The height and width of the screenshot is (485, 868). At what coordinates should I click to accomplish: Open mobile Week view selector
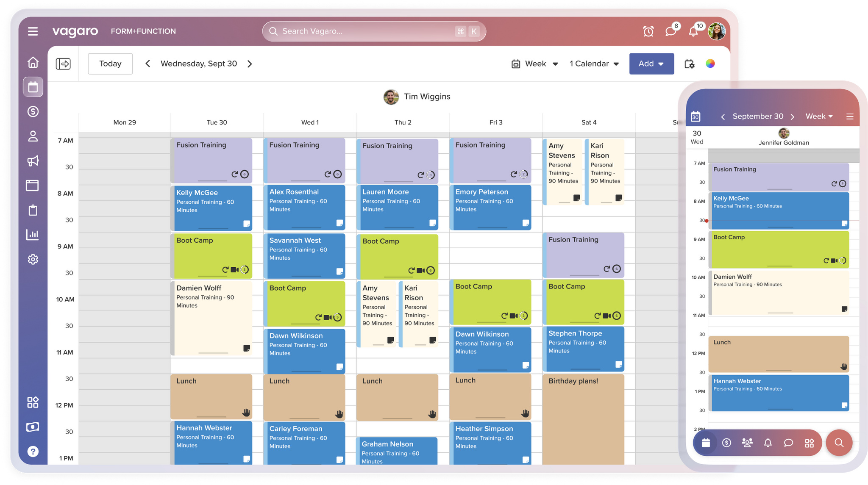coord(819,116)
